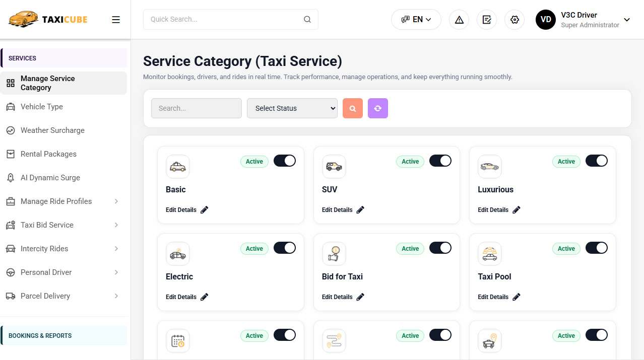Click the Services section header

coord(63,58)
